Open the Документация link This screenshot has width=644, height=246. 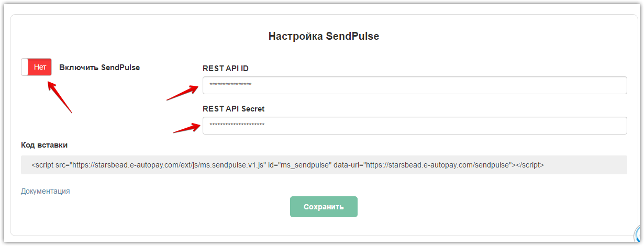coord(46,191)
